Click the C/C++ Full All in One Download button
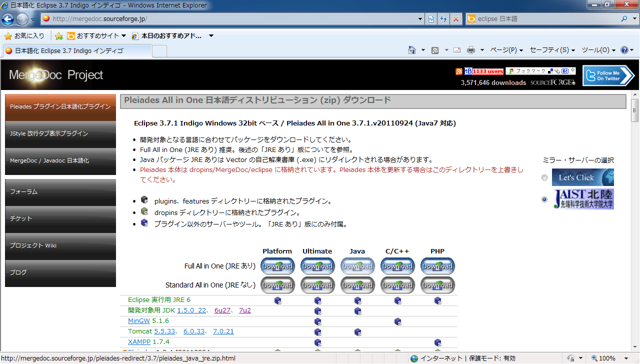Viewport: 640px width, 364px height. (x=397, y=266)
